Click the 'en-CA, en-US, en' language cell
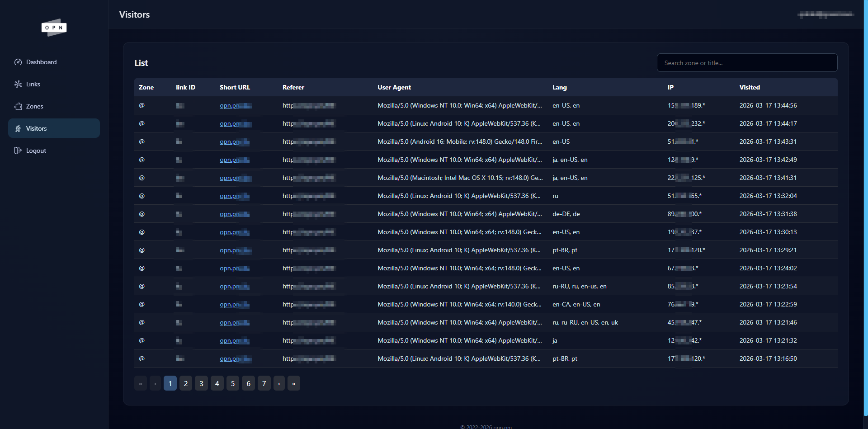This screenshot has width=868, height=429. point(576,304)
